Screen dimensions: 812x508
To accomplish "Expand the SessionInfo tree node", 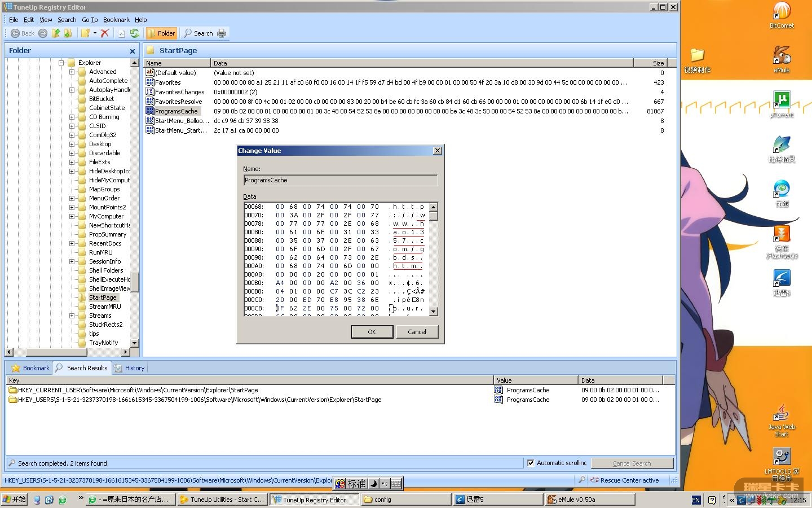I will click(72, 261).
